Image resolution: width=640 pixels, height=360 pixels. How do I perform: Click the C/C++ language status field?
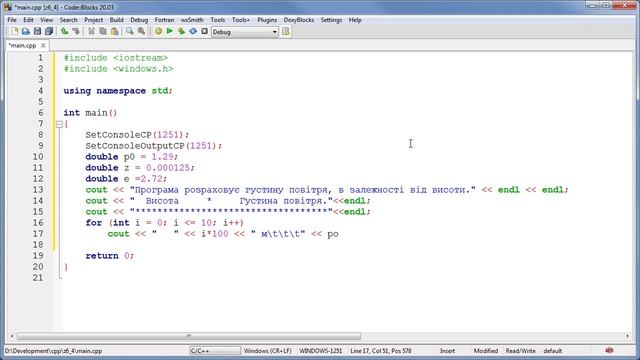click(215, 351)
